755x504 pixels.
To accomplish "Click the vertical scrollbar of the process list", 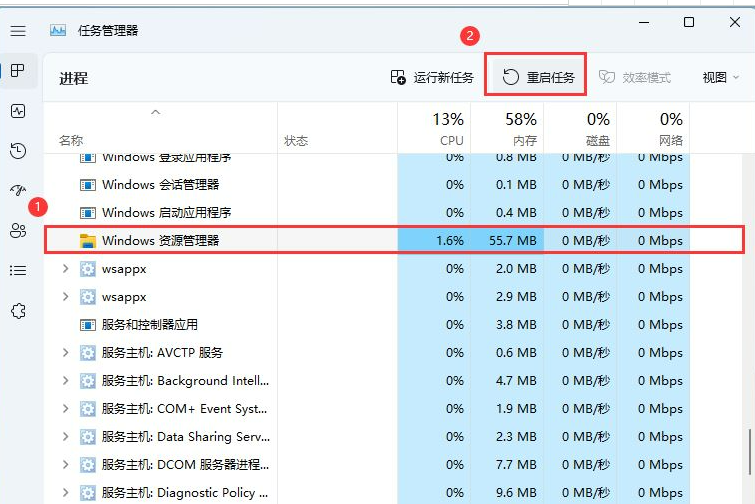I will point(750,452).
